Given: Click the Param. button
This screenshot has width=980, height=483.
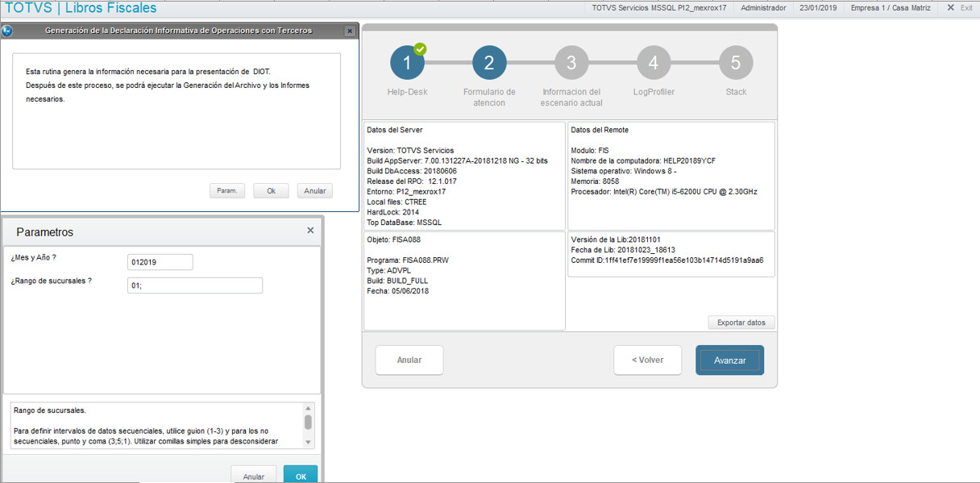Looking at the screenshot, I should [226, 191].
